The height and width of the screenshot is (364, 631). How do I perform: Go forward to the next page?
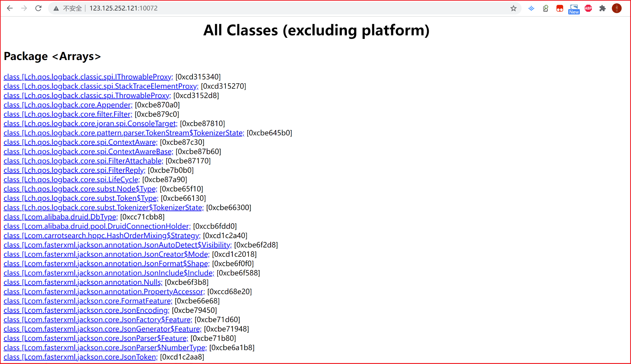pos(24,8)
